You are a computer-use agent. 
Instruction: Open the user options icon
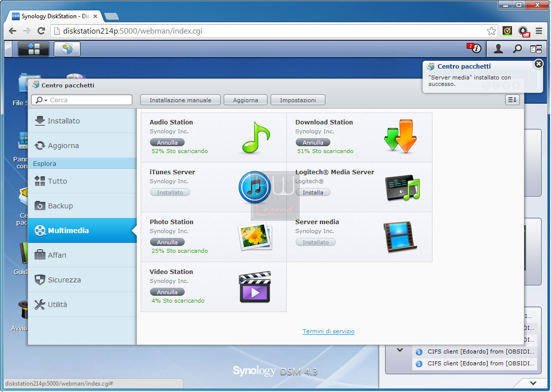[x=498, y=49]
